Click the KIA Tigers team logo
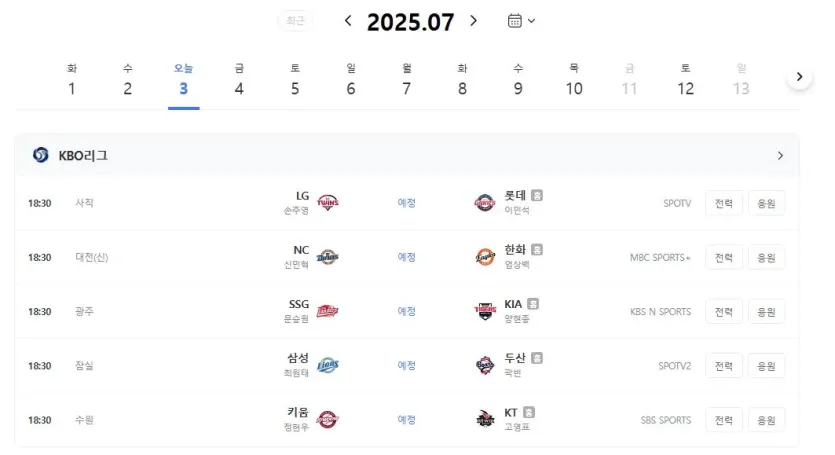 click(x=485, y=311)
